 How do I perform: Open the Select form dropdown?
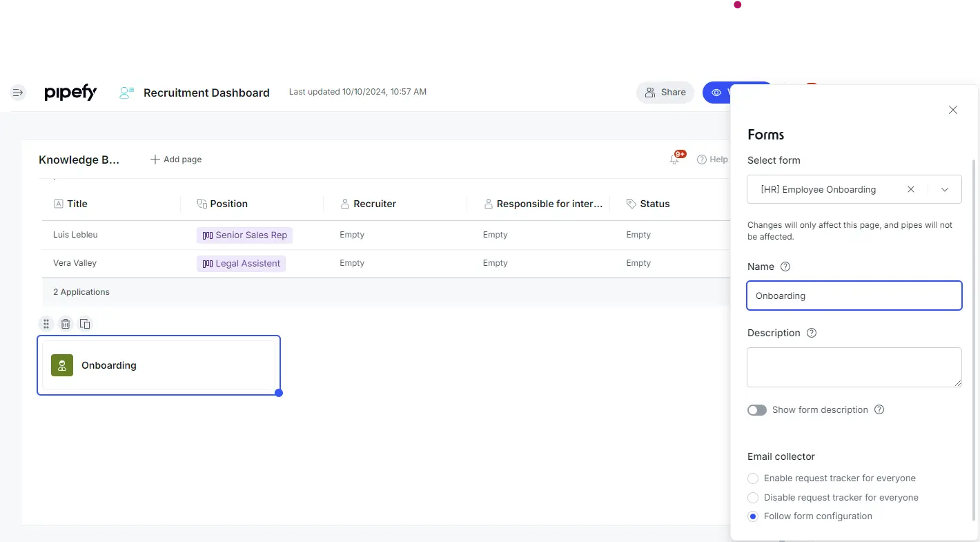click(944, 188)
